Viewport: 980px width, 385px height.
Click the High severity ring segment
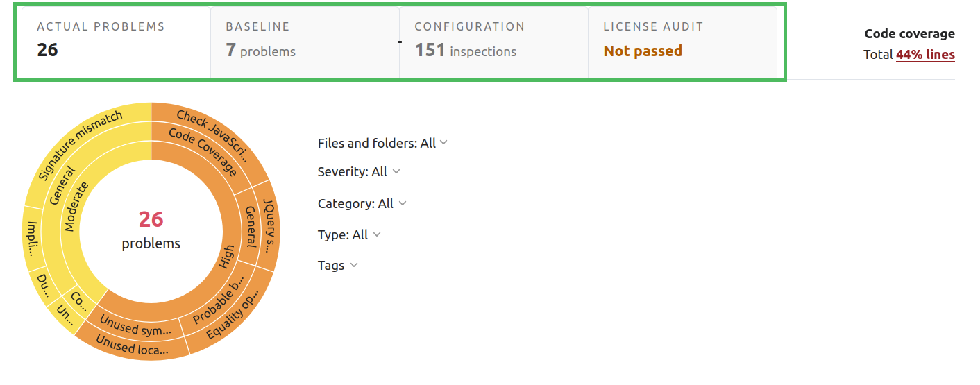coord(227,258)
